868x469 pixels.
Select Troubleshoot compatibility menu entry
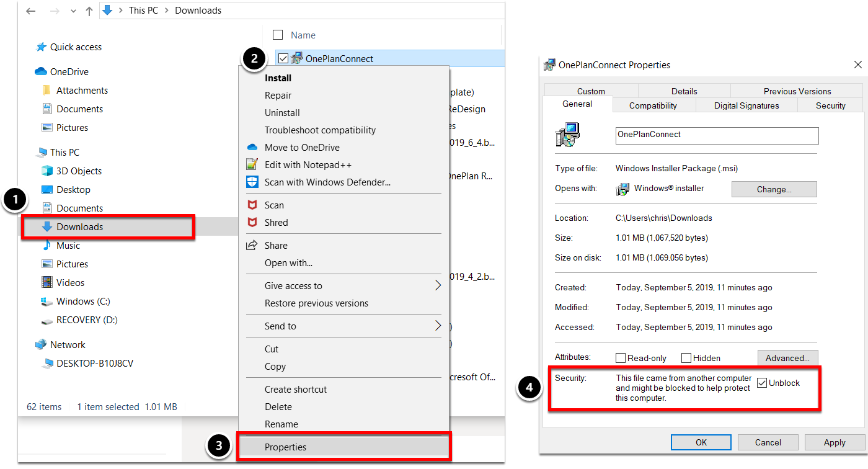point(320,130)
